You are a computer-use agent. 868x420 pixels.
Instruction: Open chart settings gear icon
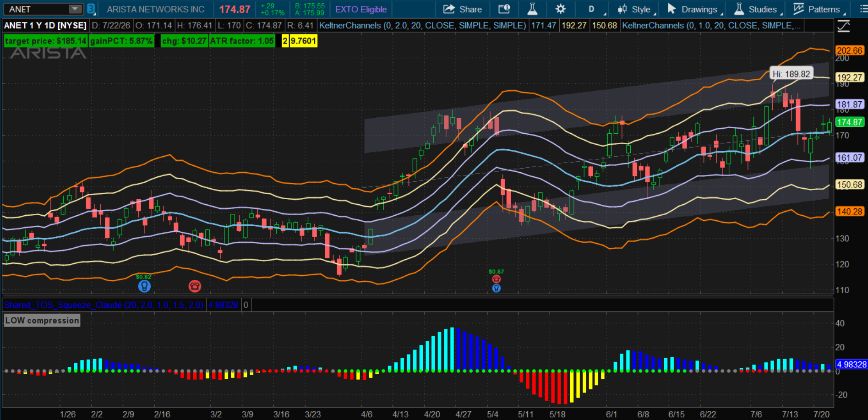(x=560, y=9)
